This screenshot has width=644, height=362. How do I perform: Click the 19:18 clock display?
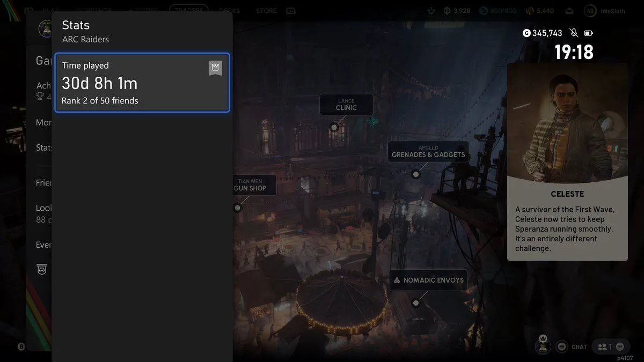tap(574, 52)
